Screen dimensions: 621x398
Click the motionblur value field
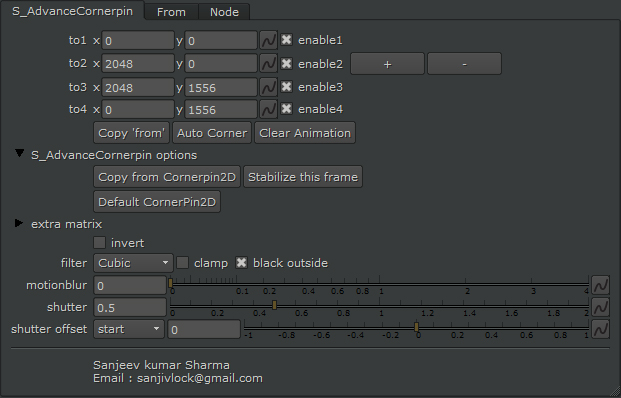pos(130,285)
